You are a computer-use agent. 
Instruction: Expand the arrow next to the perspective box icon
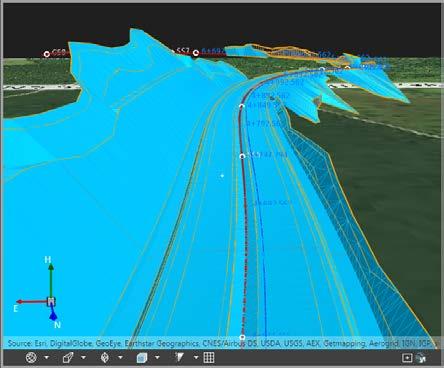tap(83, 358)
